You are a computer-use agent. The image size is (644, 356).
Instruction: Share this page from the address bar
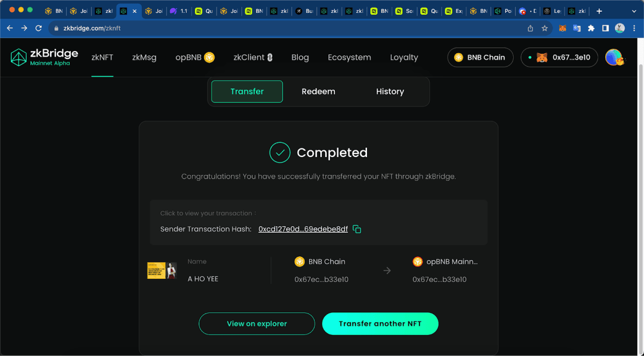click(530, 28)
